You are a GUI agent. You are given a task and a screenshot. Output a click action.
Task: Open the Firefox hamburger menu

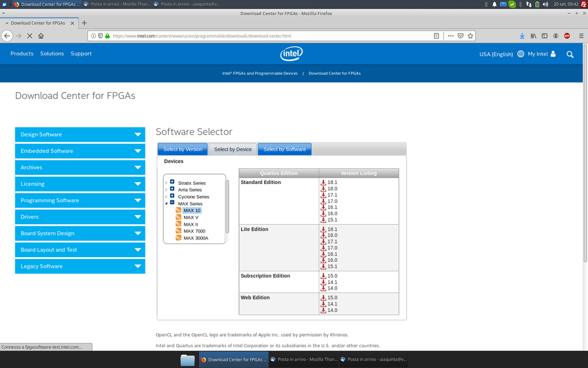pyautogui.click(x=582, y=35)
